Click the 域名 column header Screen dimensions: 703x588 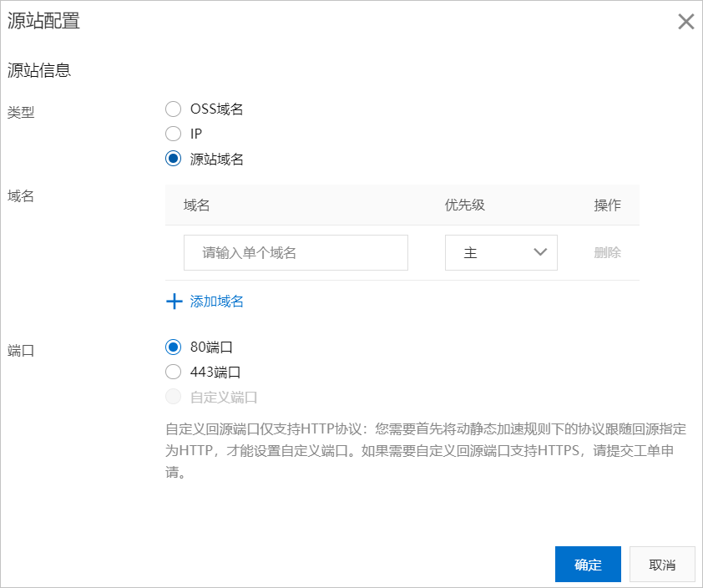coord(196,205)
